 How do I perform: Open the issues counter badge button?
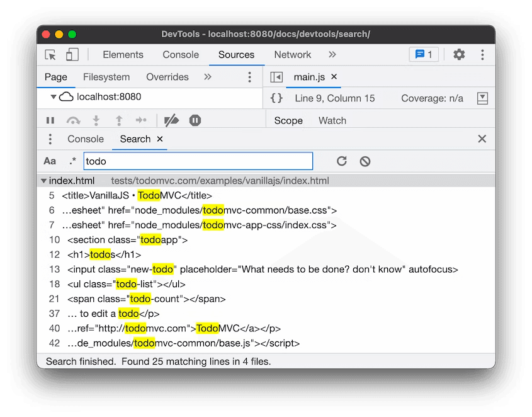coord(424,55)
